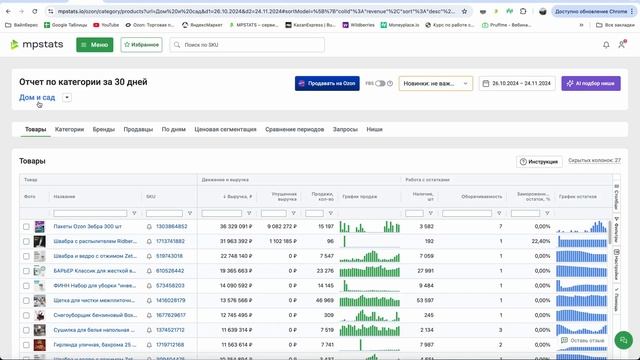Open the Фильтры side panel
This screenshot has height=360, width=640.
[x=616, y=229]
